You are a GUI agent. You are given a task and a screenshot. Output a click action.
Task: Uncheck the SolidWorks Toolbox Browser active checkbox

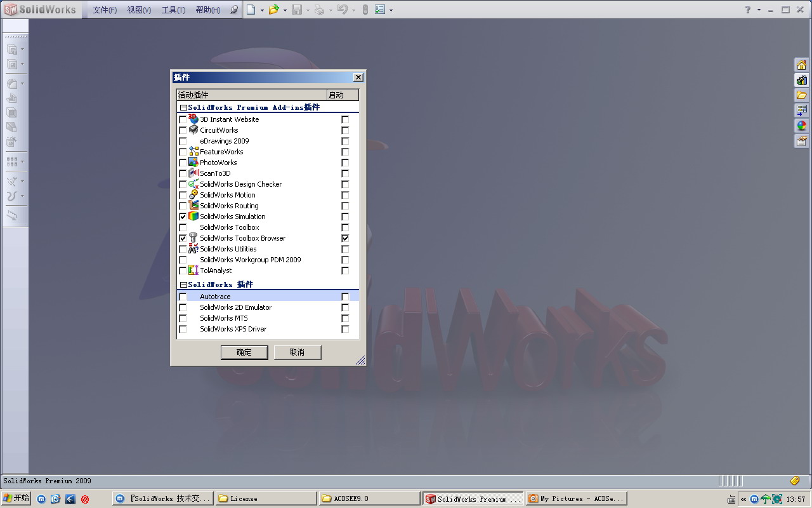coord(183,238)
